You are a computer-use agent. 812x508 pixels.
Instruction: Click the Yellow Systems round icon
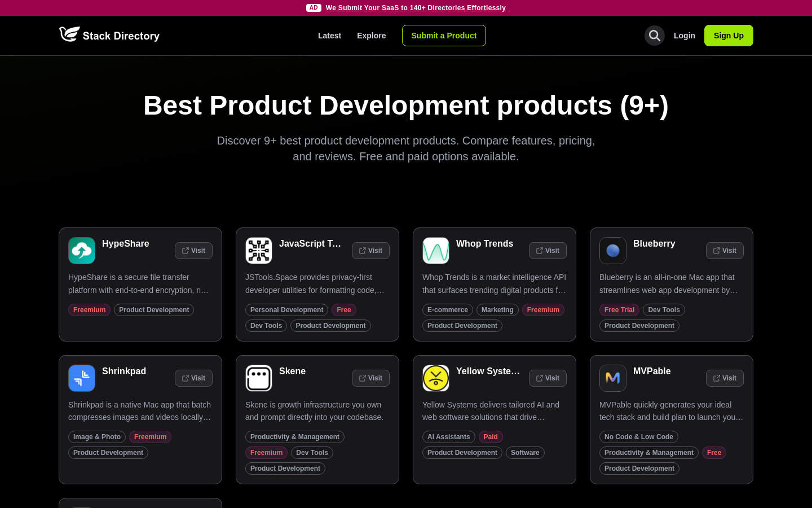[436, 378]
